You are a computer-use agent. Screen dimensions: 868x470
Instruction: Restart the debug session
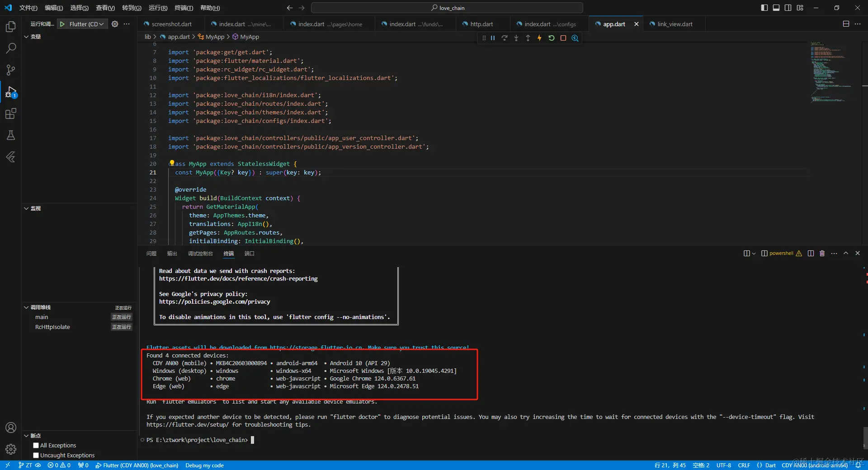(x=551, y=38)
